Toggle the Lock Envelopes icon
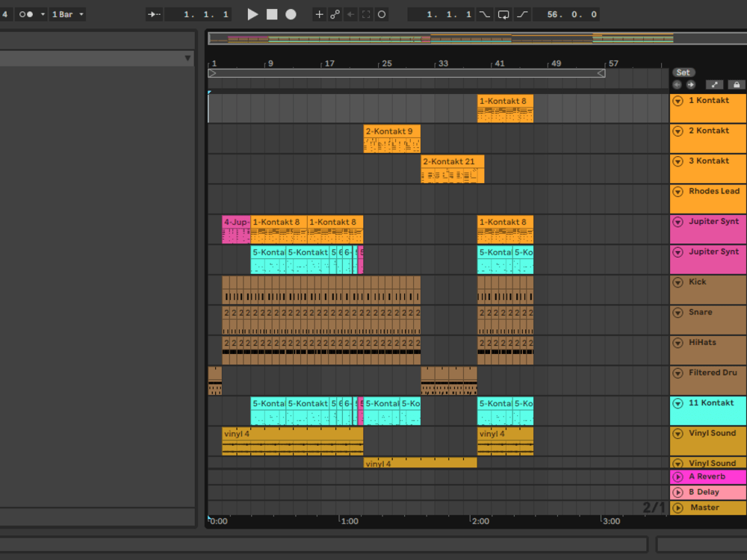 [737, 85]
